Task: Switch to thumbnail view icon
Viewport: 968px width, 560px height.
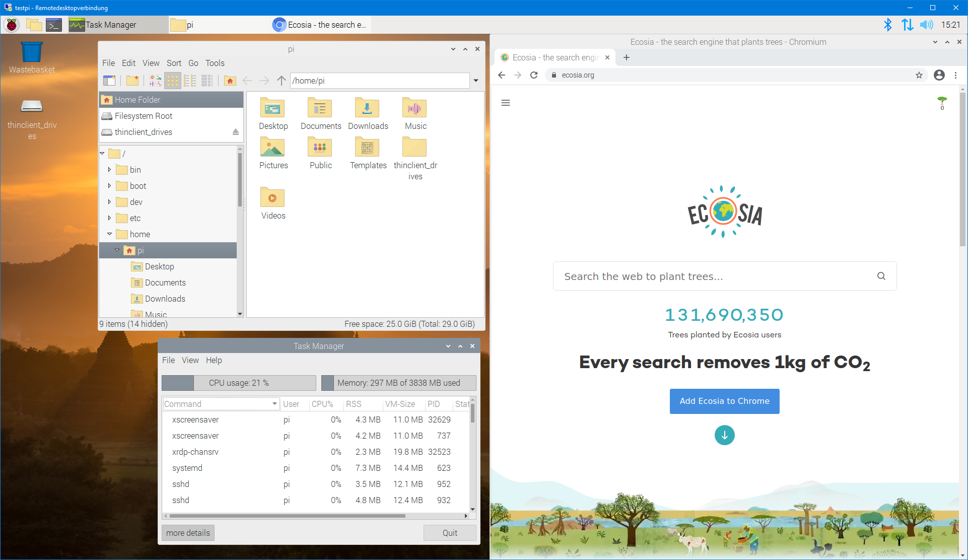Action: (x=156, y=81)
